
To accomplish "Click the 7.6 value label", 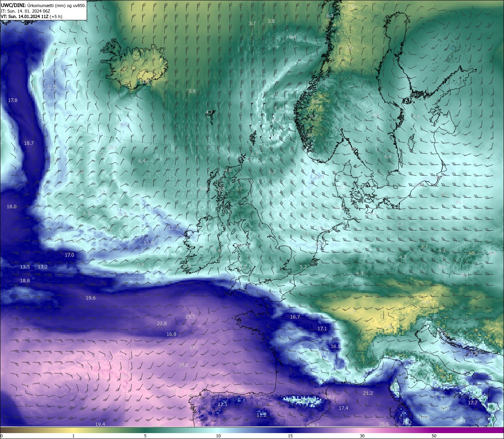I will [416, 117].
